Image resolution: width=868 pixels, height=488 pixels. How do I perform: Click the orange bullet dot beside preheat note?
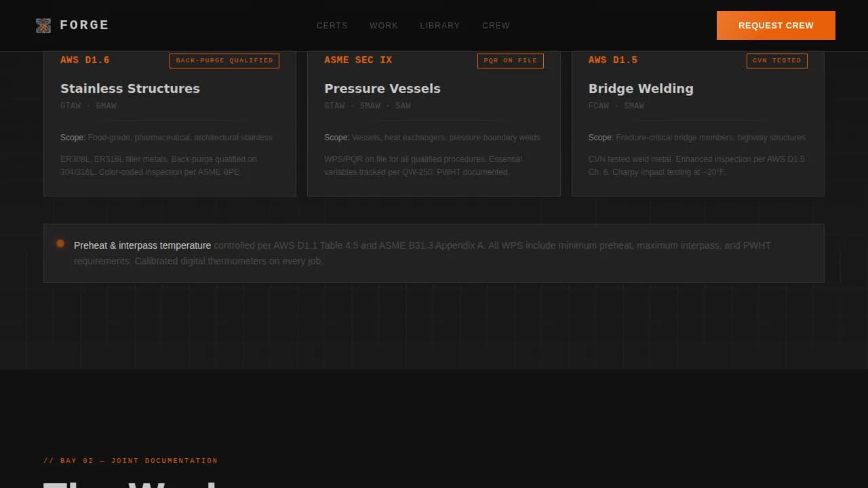60,243
